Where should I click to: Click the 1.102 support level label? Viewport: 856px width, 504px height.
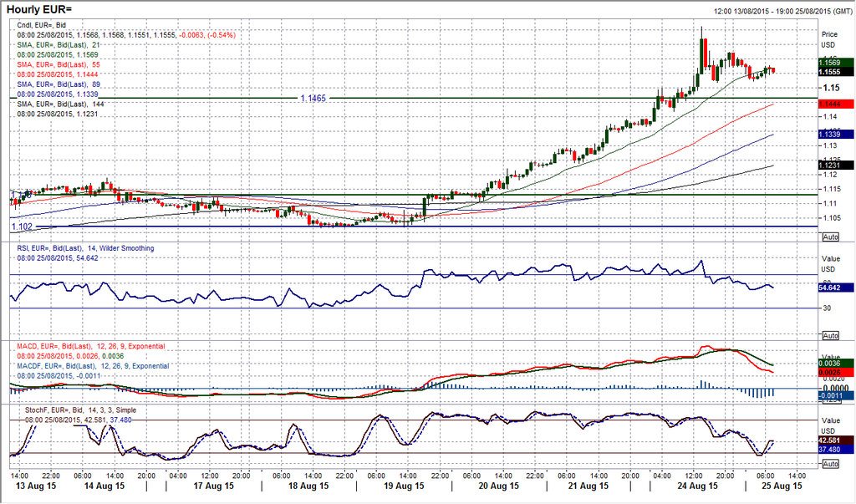[22, 226]
